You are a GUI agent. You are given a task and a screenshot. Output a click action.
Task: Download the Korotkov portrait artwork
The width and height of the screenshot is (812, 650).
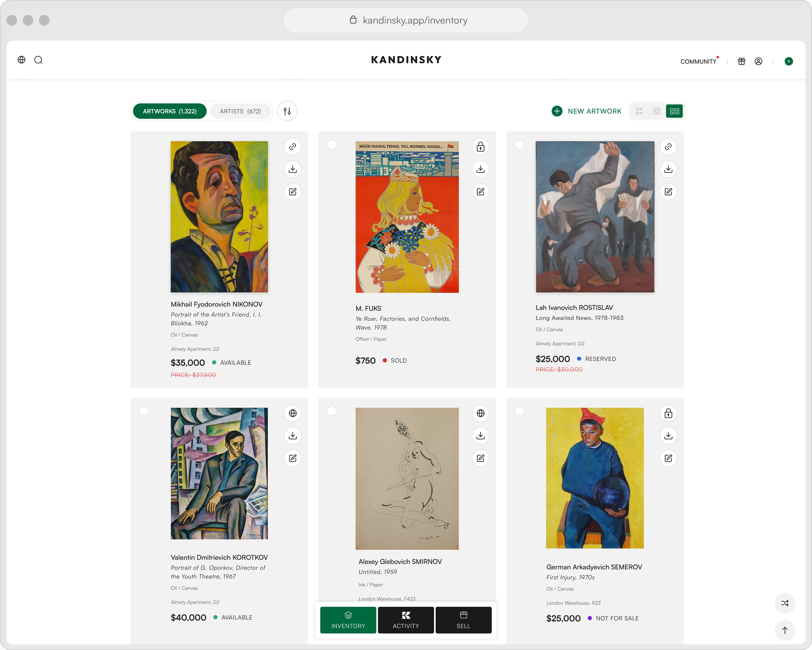pyautogui.click(x=293, y=435)
